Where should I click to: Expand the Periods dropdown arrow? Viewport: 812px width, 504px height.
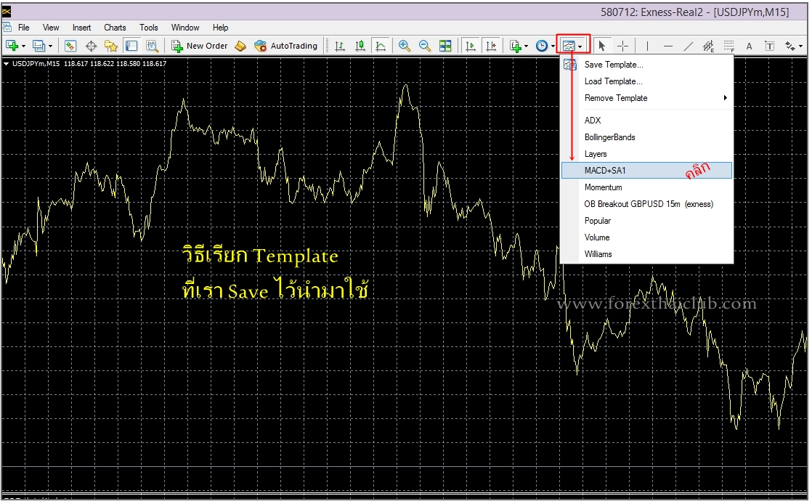click(553, 46)
